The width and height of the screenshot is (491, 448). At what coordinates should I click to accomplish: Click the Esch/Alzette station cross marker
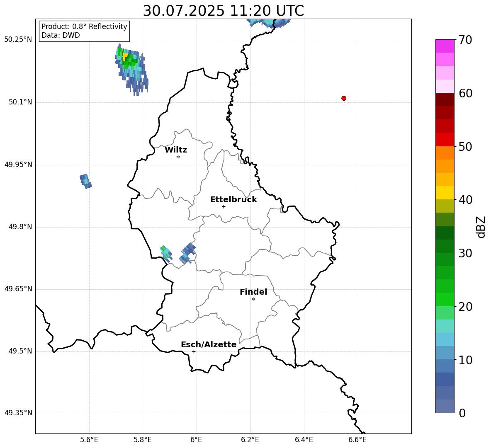click(194, 351)
